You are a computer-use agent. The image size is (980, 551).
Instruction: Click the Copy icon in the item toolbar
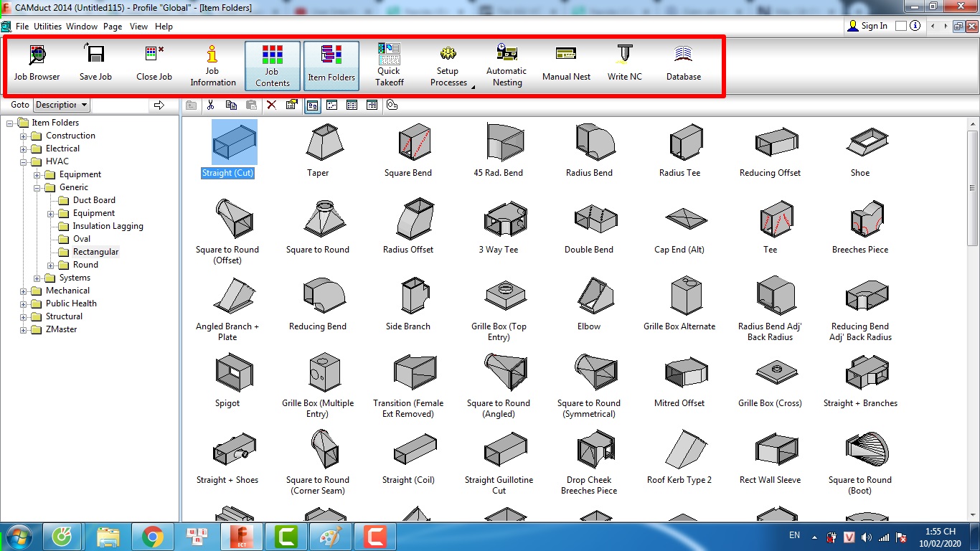tap(231, 105)
